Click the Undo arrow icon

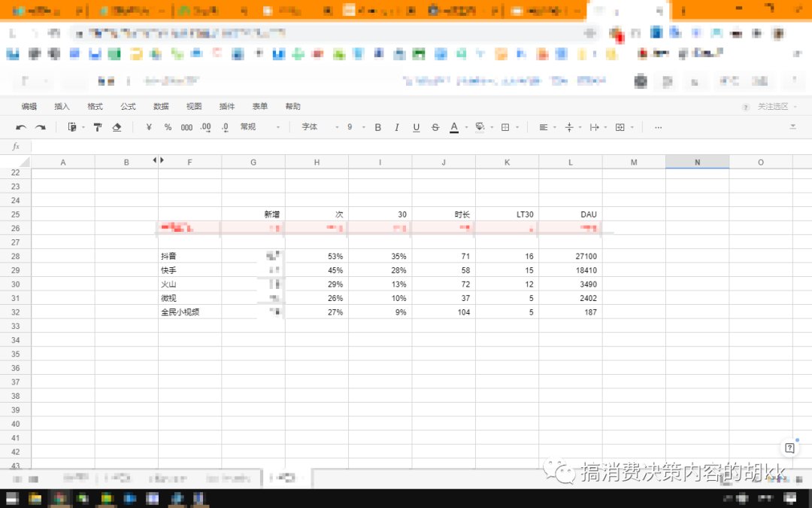(x=21, y=127)
